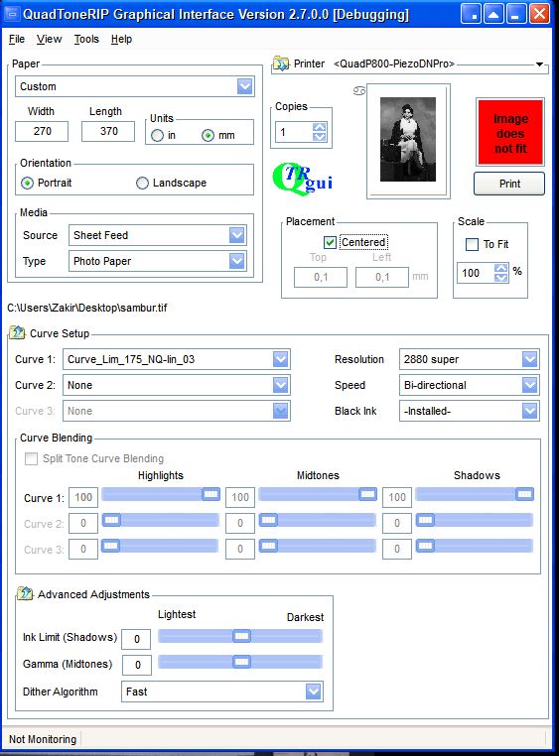559x756 pixels.
Task: Enable the To Fit scale checkbox
Action: point(472,244)
